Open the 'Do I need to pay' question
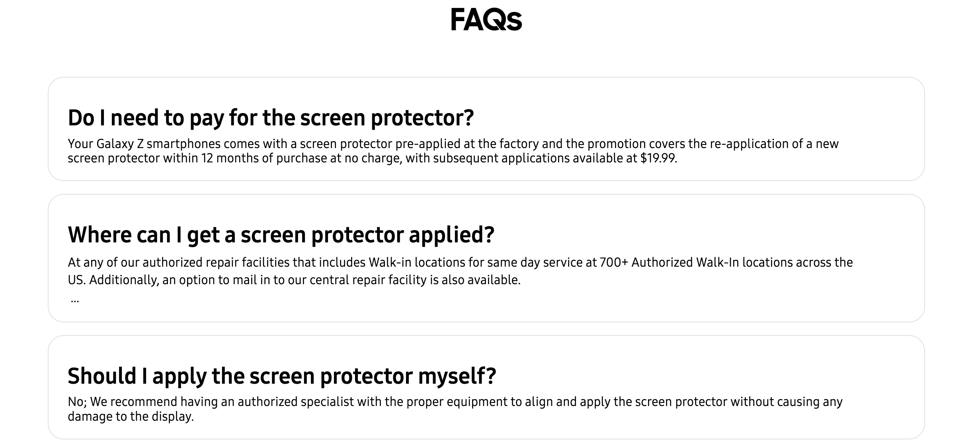The height and width of the screenshot is (445, 980). click(x=271, y=118)
